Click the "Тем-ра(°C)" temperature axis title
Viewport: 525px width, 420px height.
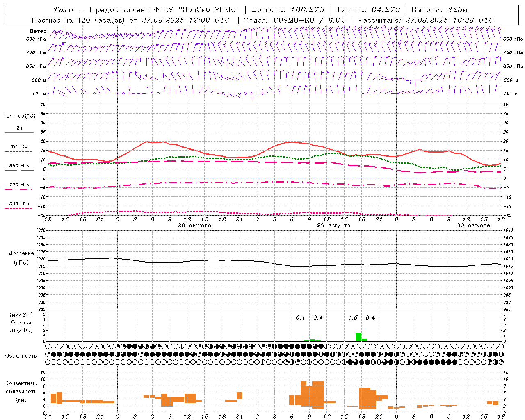tap(19, 116)
